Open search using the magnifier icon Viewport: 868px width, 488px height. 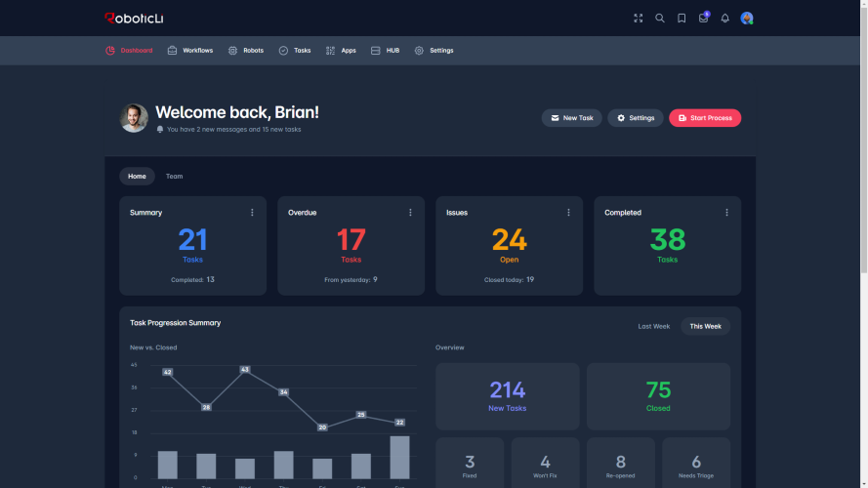click(x=660, y=18)
